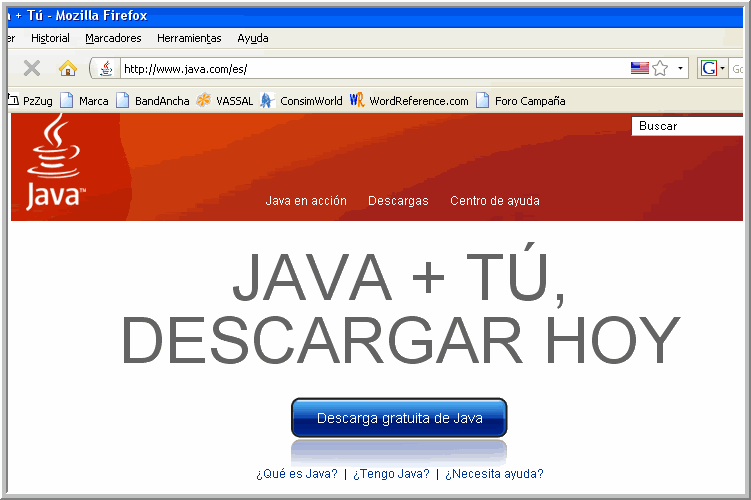Image resolution: width=751 pixels, height=500 pixels.
Task: Open the Marcadores menu
Action: pos(113,38)
